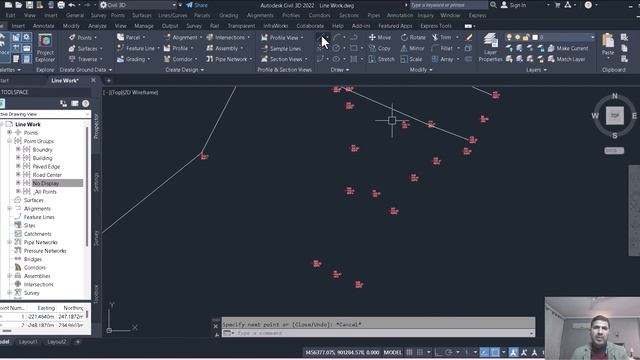Toggle layer lock icon in layer dropdown
The height and width of the screenshot is (360, 640).
pyautogui.click(x=526, y=37)
